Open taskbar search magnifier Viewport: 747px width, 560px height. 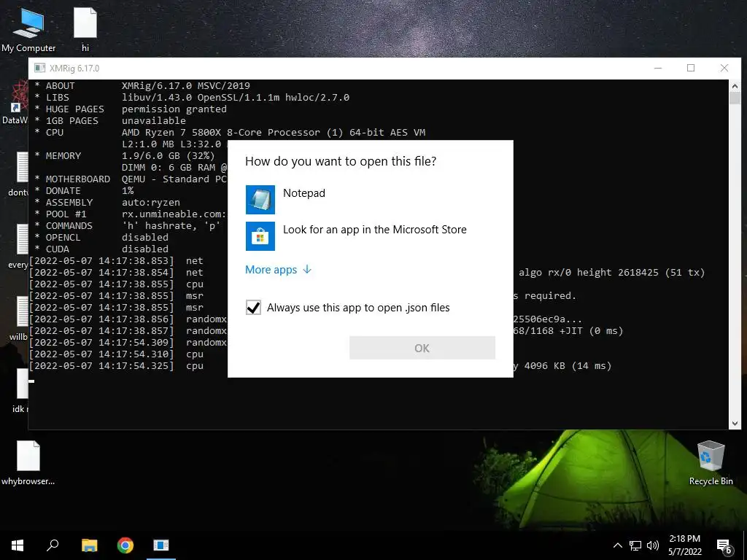[53, 545]
